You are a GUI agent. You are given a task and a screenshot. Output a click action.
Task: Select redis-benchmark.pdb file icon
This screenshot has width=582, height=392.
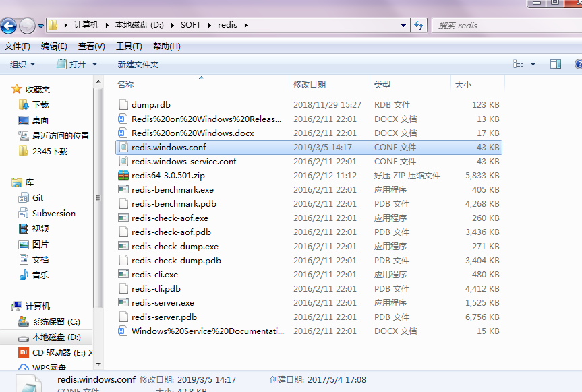click(x=123, y=203)
